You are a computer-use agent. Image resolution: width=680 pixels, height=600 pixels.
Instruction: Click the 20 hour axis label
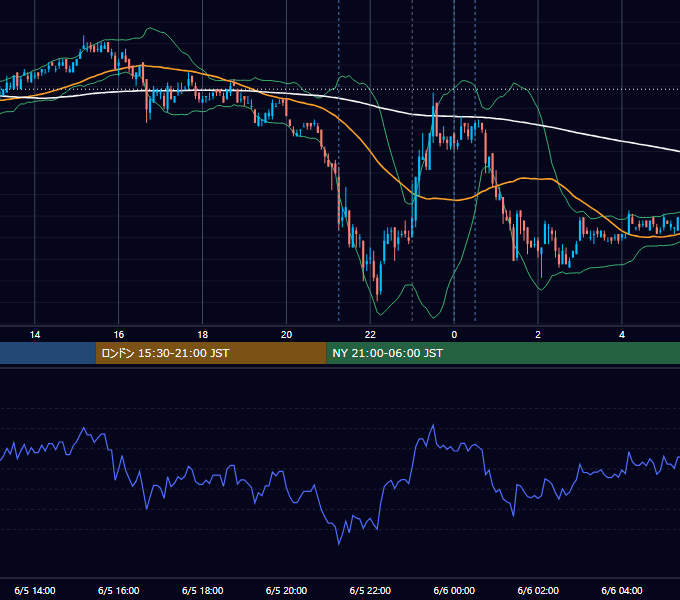(x=286, y=335)
